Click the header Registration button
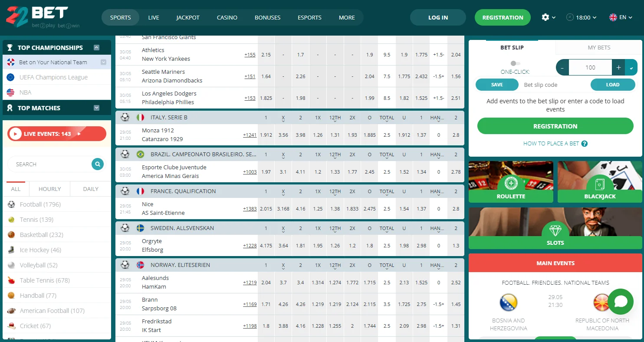 pyautogui.click(x=503, y=17)
